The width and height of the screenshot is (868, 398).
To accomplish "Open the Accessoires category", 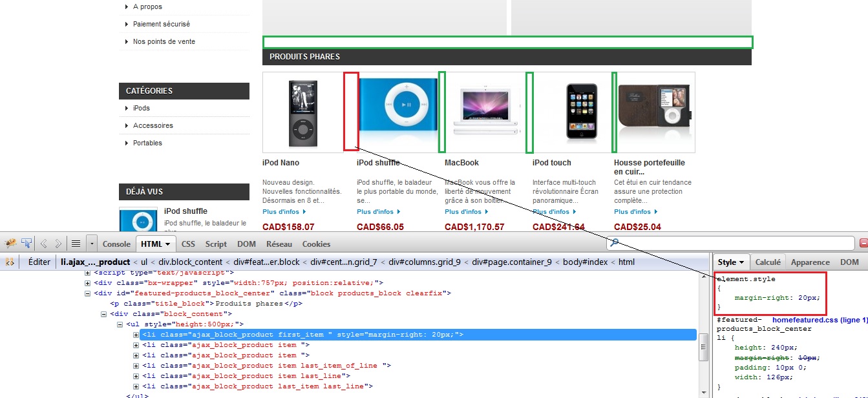I will tap(153, 125).
